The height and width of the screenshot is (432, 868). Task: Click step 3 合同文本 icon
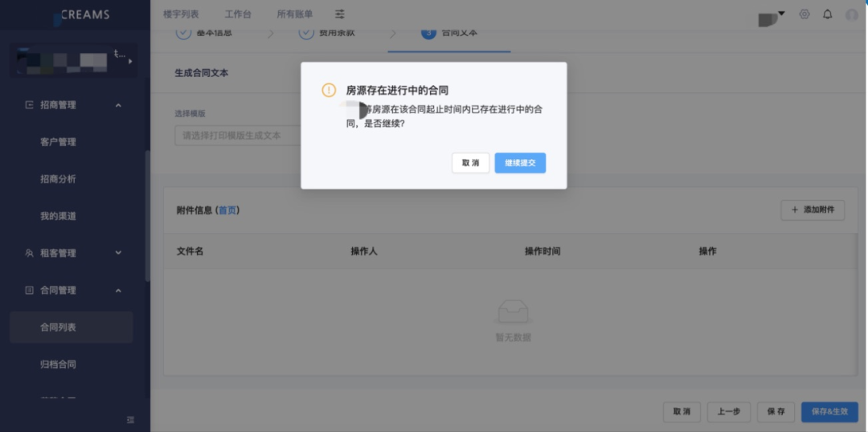[x=428, y=33]
